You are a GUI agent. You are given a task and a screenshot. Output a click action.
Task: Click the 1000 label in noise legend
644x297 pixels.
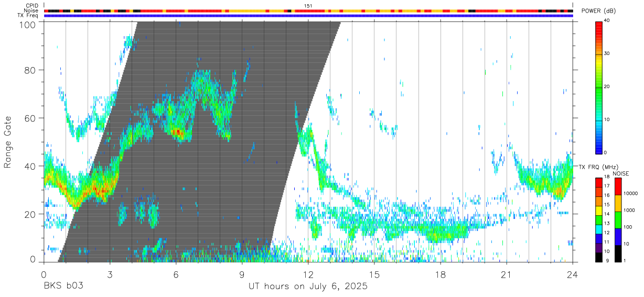tap(629, 210)
